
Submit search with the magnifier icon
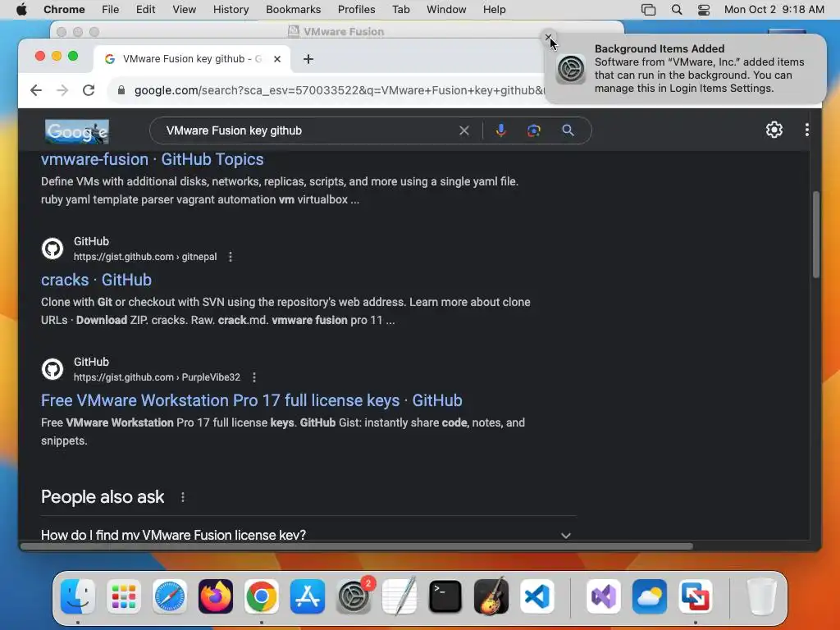pyautogui.click(x=568, y=130)
